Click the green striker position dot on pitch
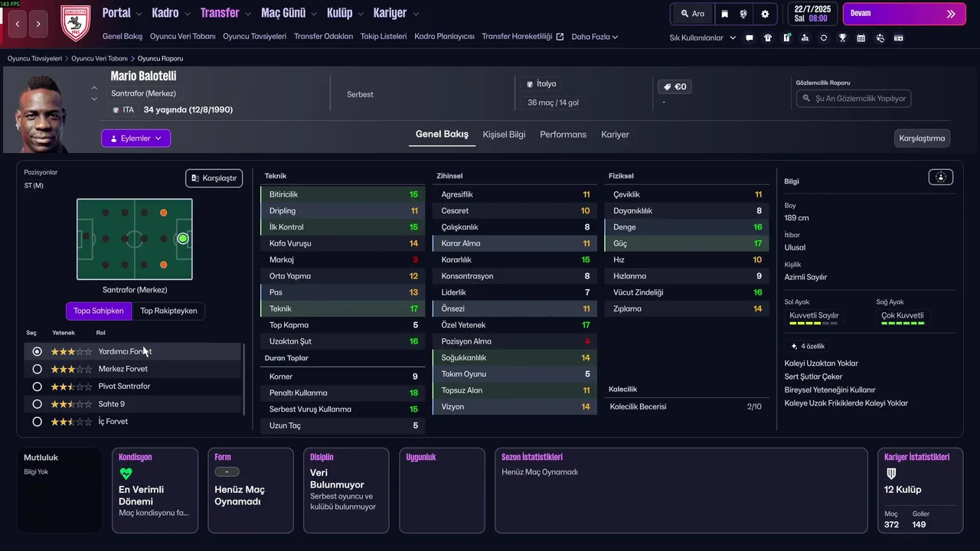The width and height of the screenshot is (980, 551). click(183, 239)
